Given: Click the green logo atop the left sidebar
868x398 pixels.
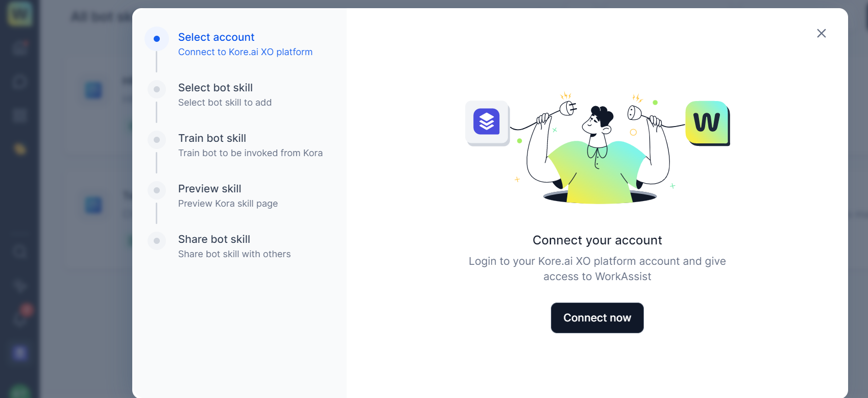Looking at the screenshot, I should click(20, 14).
